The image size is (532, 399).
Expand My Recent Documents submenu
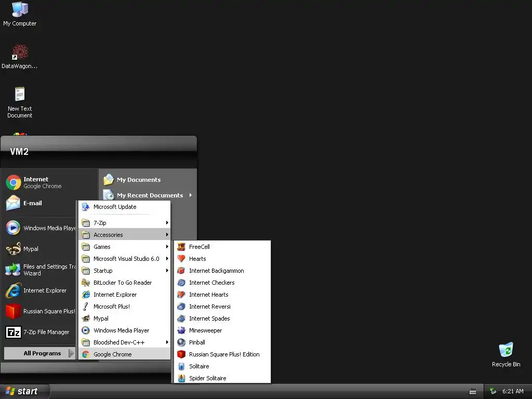pyautogui.click(x=148, y=195)
